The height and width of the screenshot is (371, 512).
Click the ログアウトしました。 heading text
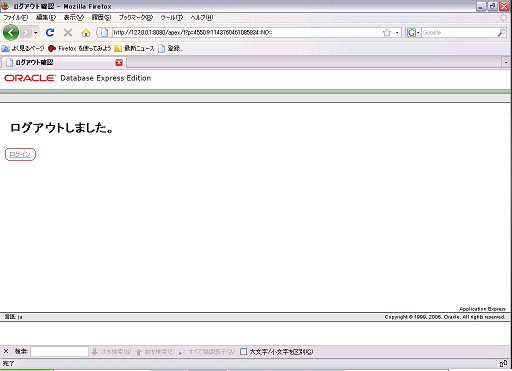tap(62, 128)
